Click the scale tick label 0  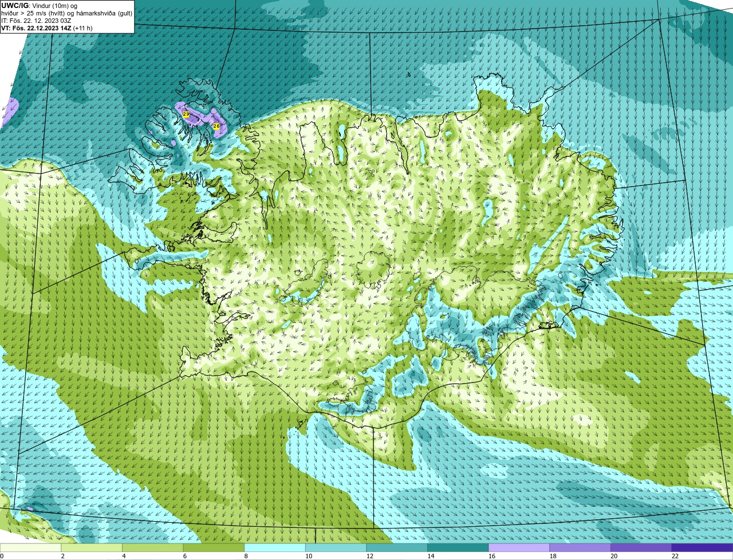(x=2, y=556)
